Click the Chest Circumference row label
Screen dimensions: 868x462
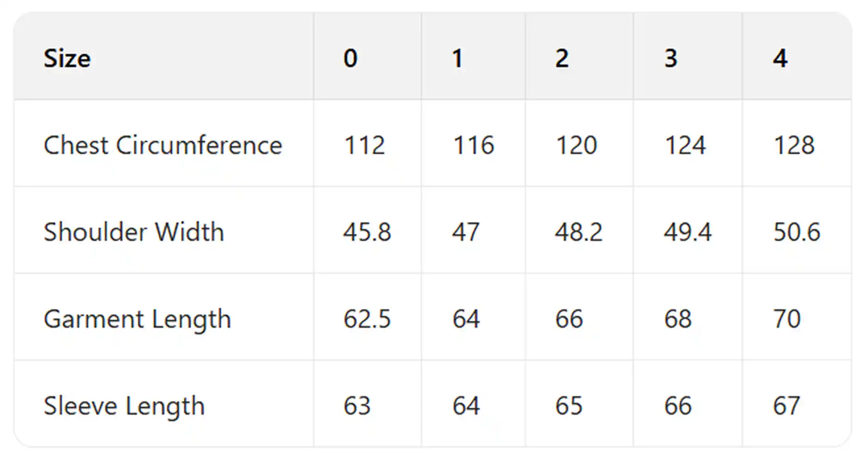163,145
